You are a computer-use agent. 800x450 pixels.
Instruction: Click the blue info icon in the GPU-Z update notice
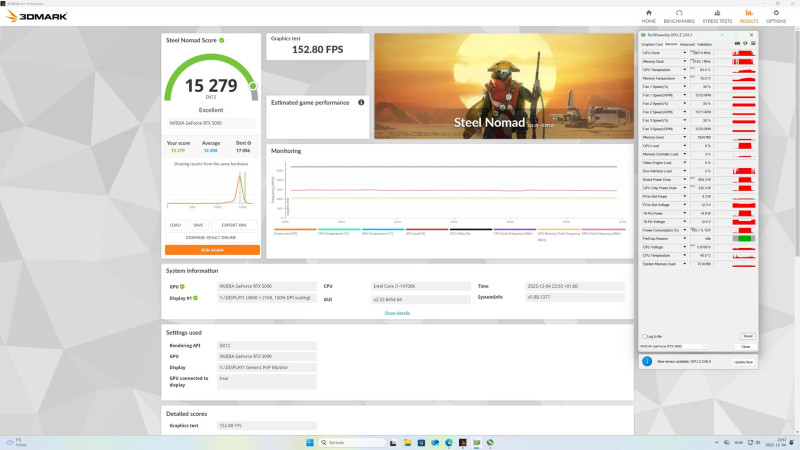pos(647,361)
